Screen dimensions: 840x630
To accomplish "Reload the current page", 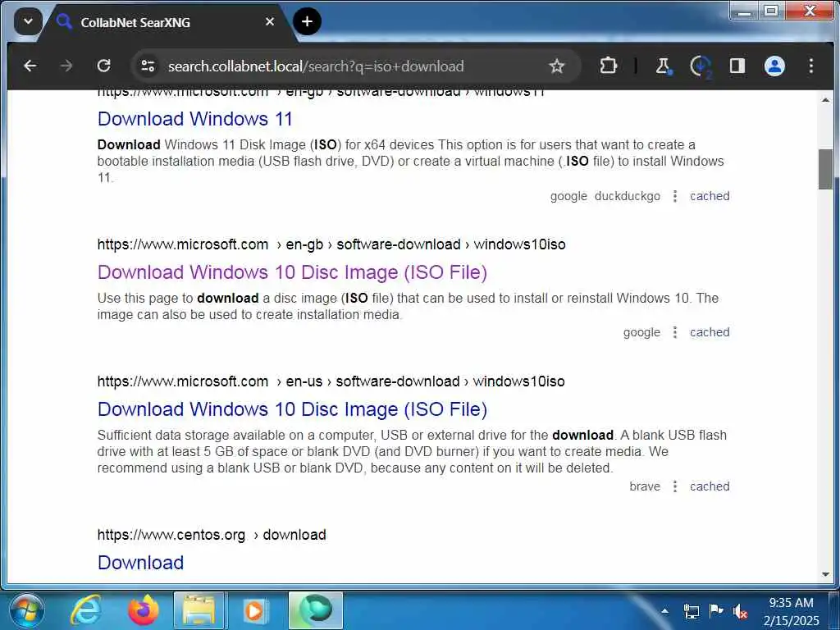I will pos(104,66).
